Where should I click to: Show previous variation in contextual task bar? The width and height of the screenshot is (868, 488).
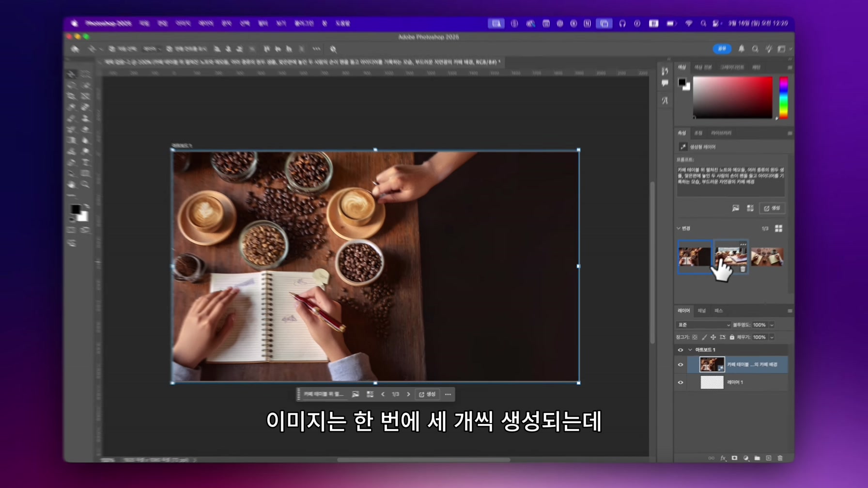(383, 394)
